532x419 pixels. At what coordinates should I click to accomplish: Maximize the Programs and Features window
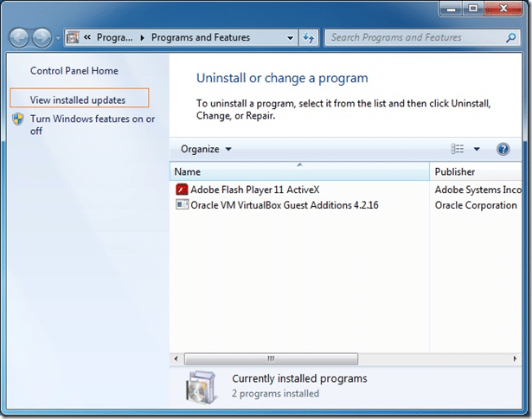(473, 9)
